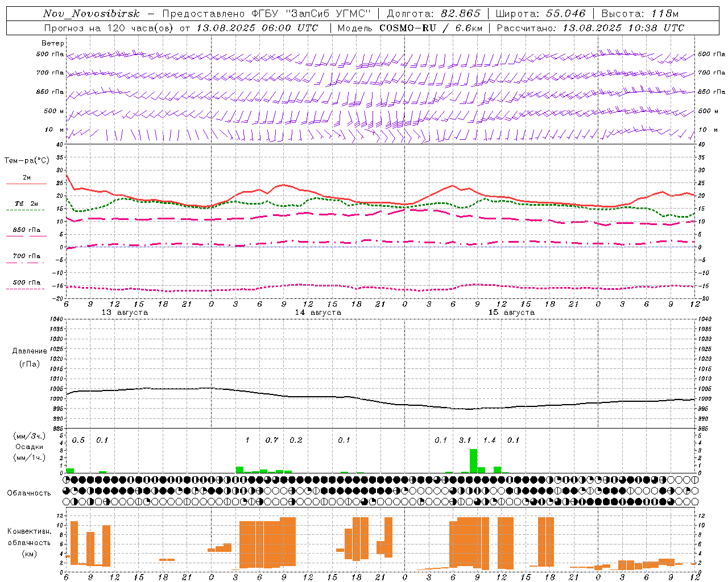Click the "850 гПа" temperature legend entry
This screenshot has height=582, width=728.
click(27, 230)
